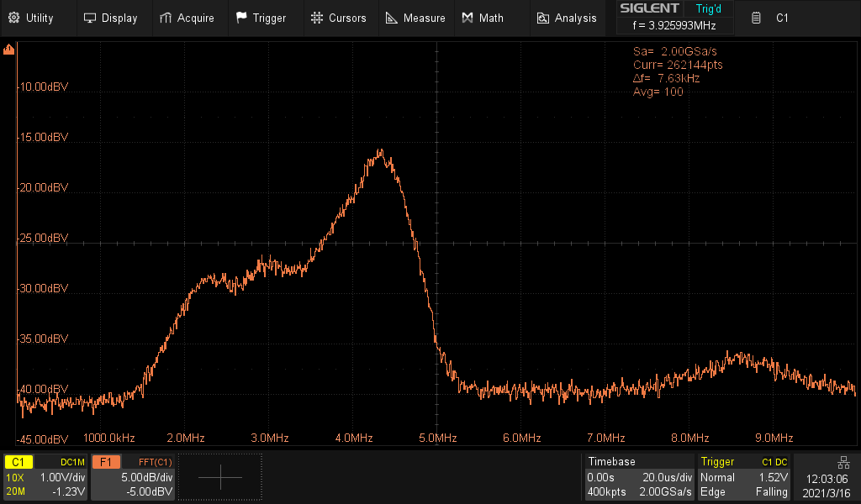Click the orange trace offset marker
The image size is (861, 504).
point(8,50)
